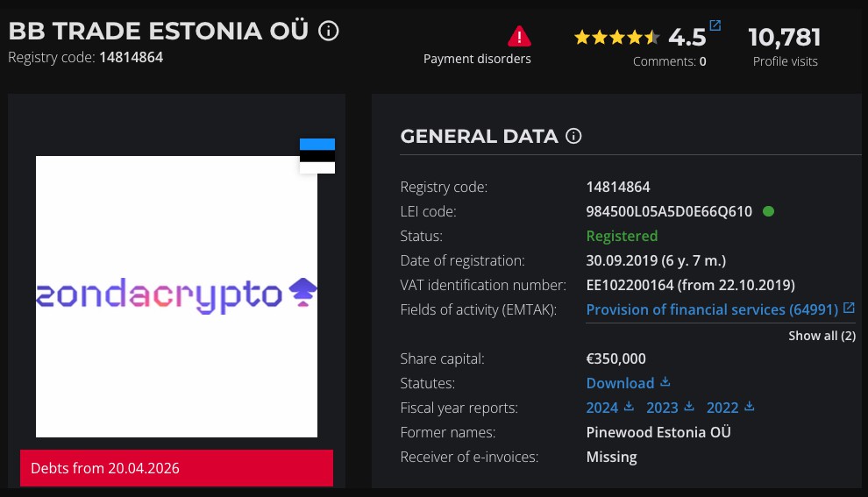The height and width of the screenshot is (497, 868).
Task: Click download icon next to 2022 report
Action: tap(750, 406)
